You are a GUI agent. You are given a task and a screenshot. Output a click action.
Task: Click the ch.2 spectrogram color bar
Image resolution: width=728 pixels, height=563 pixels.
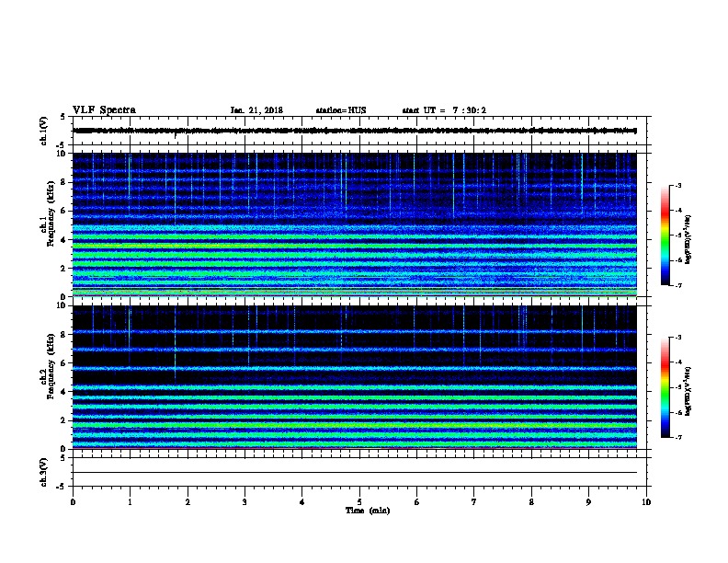point(665,387)
